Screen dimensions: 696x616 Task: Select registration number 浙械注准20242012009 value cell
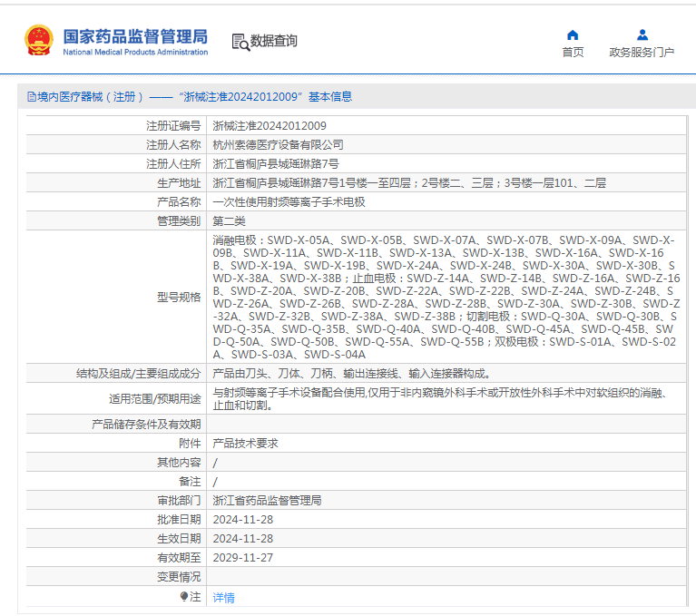click(270, 126)
